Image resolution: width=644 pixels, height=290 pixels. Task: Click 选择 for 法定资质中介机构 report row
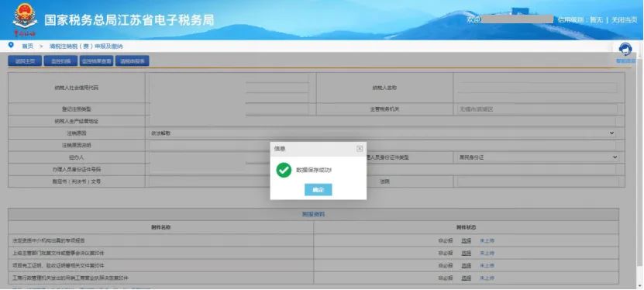coord(466,241)
